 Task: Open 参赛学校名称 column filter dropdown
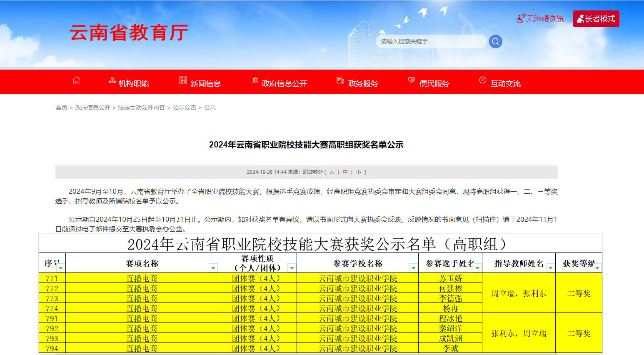[413, 268]
